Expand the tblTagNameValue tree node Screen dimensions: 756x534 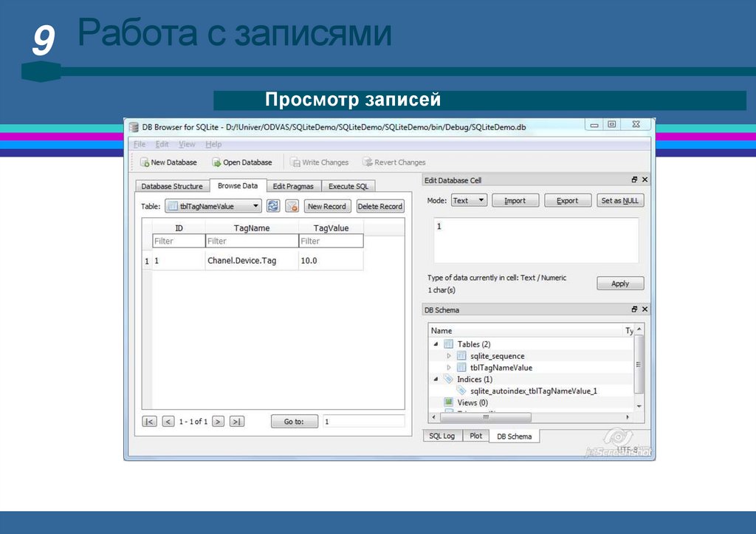(449, 368)
